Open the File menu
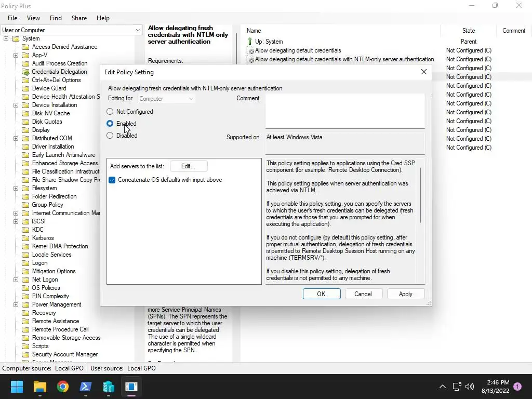 click(12, 18)
